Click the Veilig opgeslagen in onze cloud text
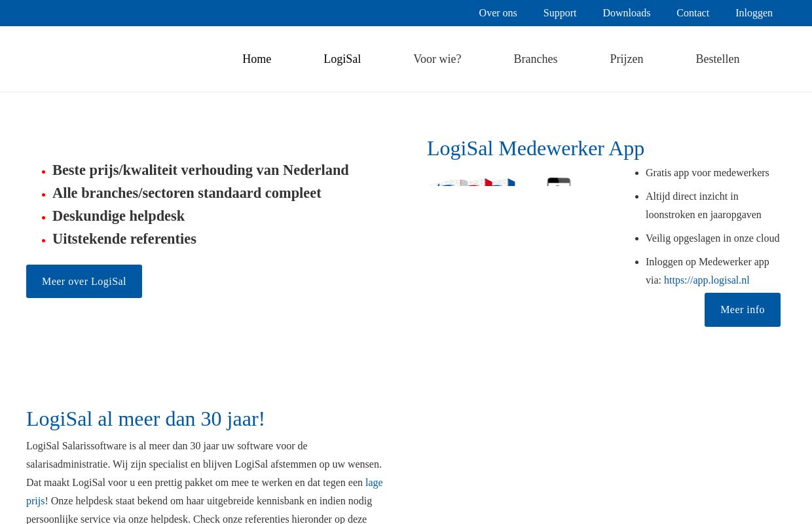812x524 pixels. (x=712, y=238)
